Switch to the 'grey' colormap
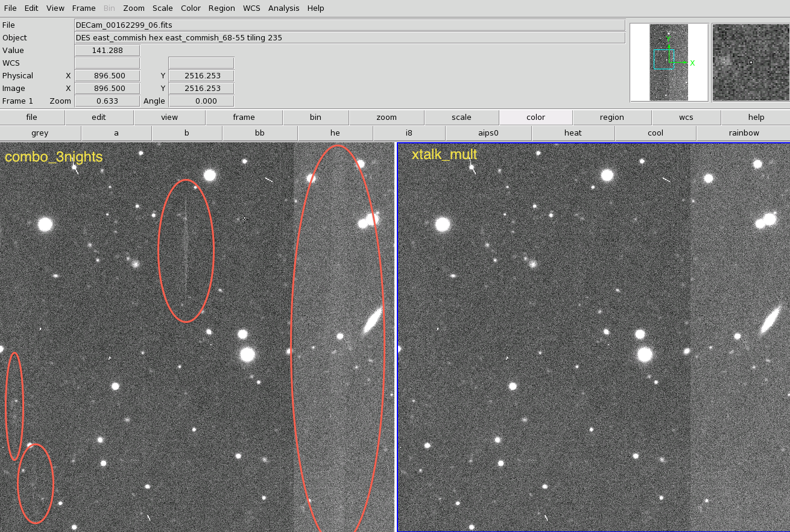 coord(40,133)
